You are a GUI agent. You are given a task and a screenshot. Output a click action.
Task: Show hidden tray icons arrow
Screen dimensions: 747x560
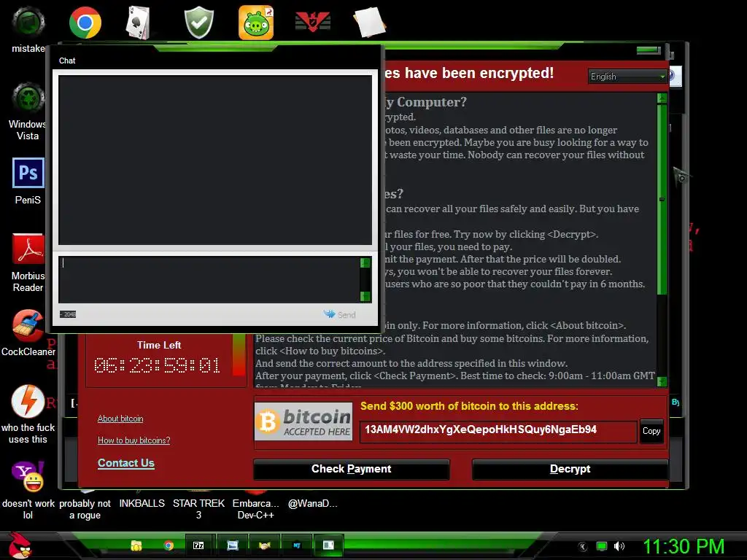(x=582, y=546)
